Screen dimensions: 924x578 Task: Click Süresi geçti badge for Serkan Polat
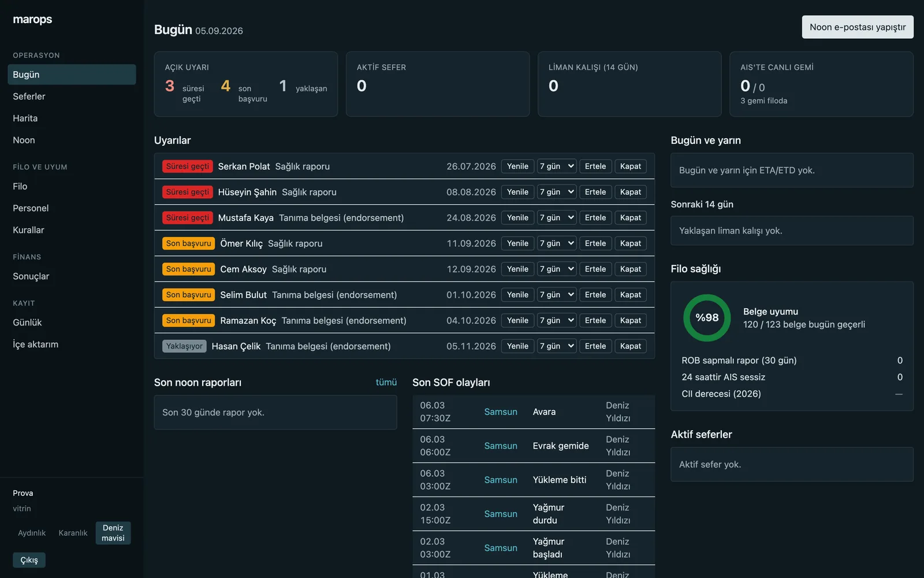coord(188,166)
